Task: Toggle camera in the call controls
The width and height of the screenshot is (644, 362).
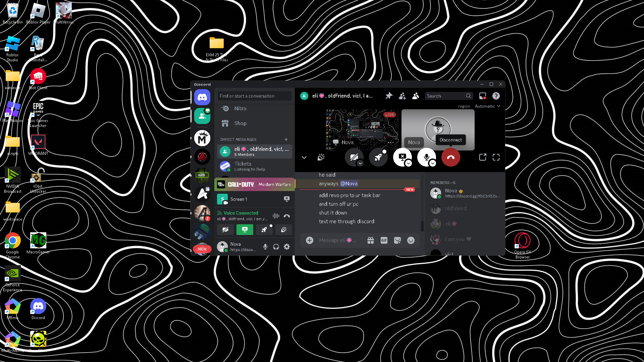Action: (354, 157)
